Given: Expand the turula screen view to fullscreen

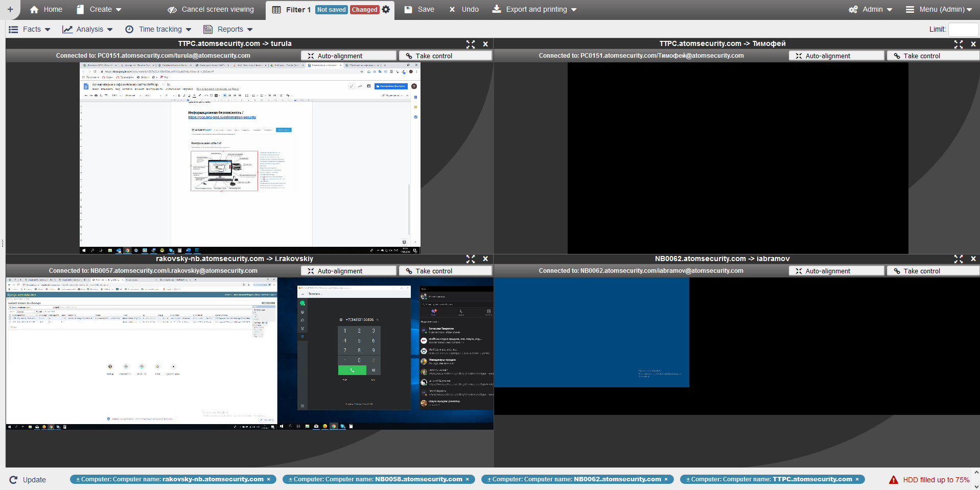Looking at the screenshot, I should 470,44.
